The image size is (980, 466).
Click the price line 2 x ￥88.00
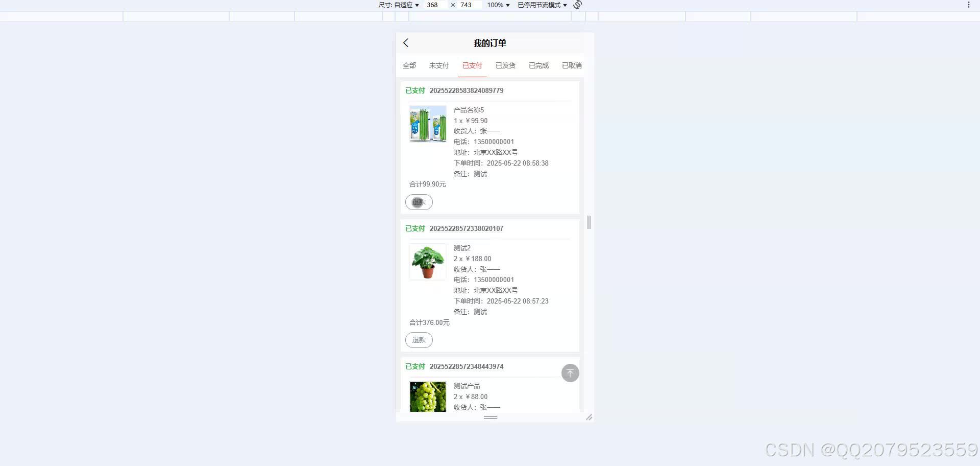point(471,397)
